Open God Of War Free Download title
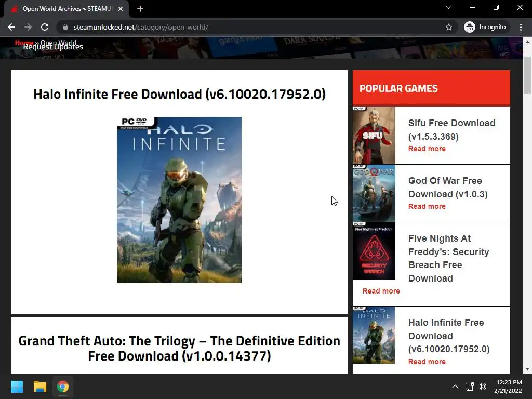532x399 pixels. (448, 187)
